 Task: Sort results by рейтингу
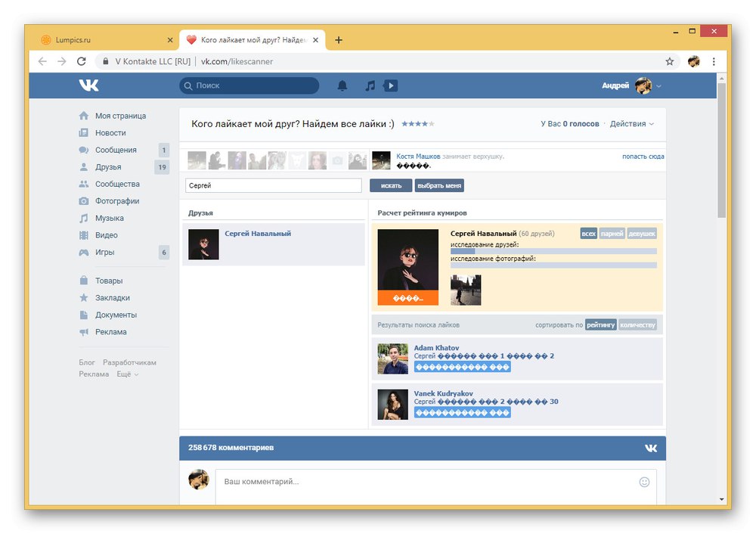click(x=601, y=324)
